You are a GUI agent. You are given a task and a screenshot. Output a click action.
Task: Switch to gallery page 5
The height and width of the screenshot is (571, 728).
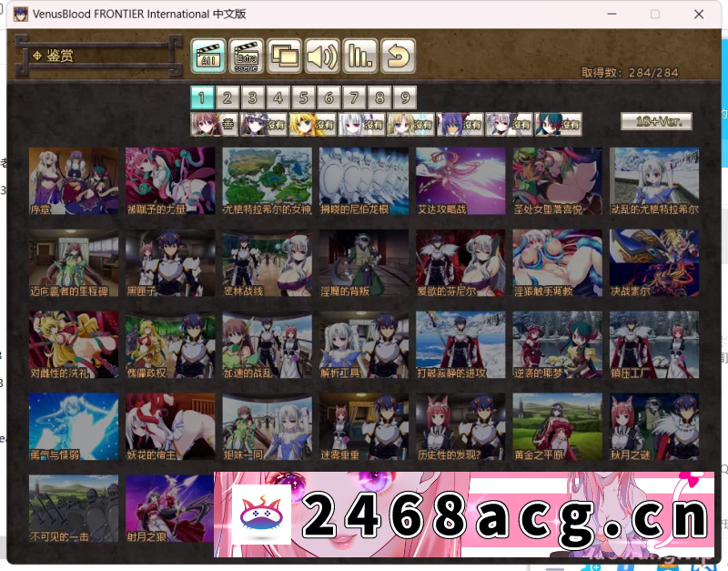pyautogui.click(x=304, y=97)
